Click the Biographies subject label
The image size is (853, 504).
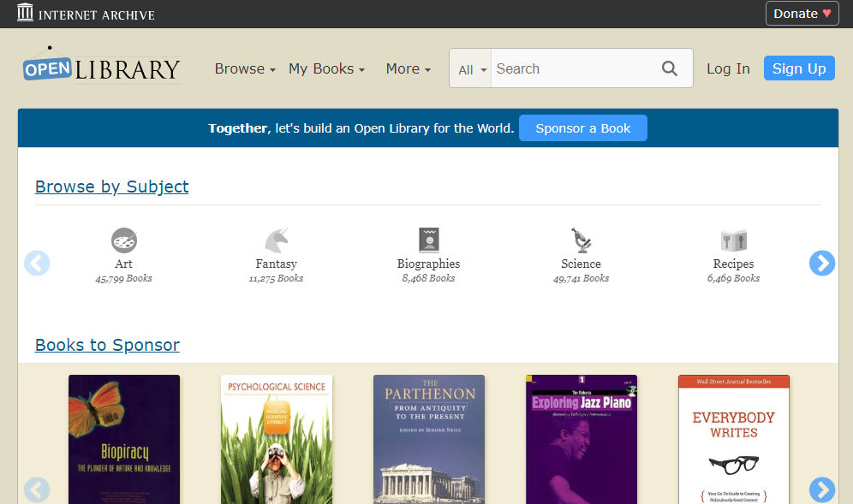429,264
